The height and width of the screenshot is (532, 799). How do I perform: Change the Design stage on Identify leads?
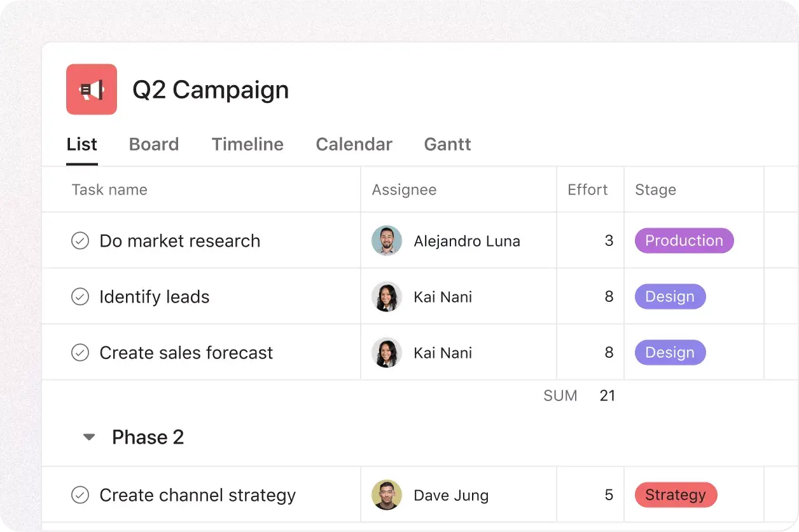pyautogui.click(x=670, y=296)
